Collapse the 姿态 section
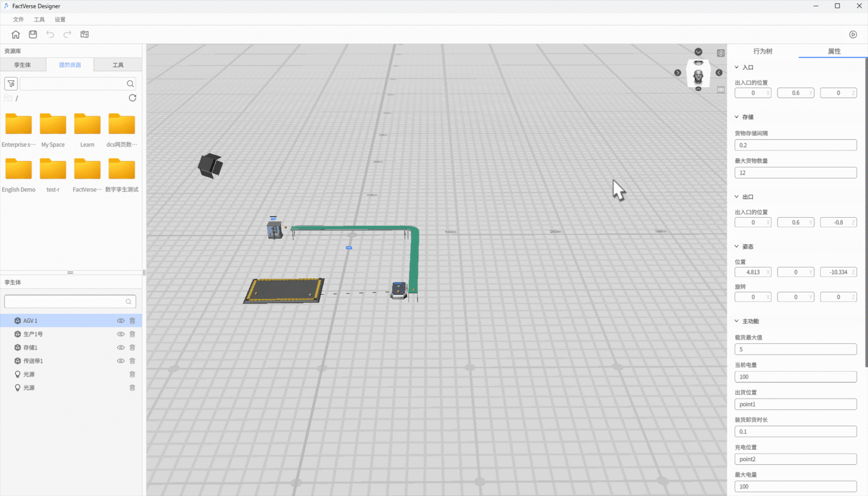Viewport: 868px width, 496px height. (737, 247)
